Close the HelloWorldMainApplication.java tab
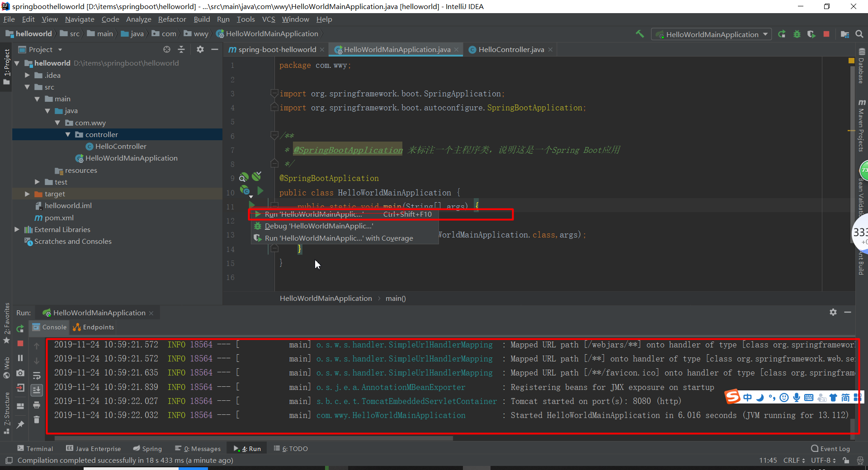Viewport: 868px width, 470px height. pos(457,50)
